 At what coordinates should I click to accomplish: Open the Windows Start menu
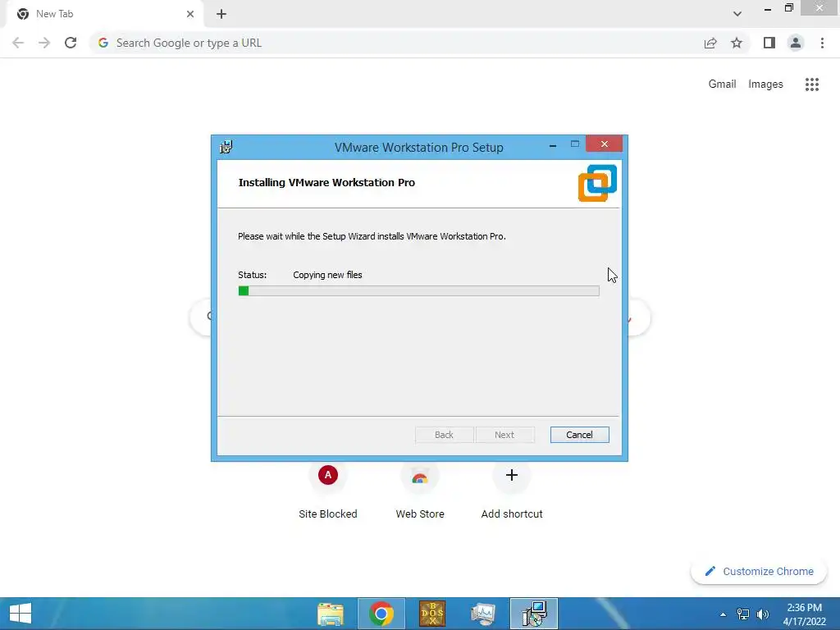[x=21, y=614]
